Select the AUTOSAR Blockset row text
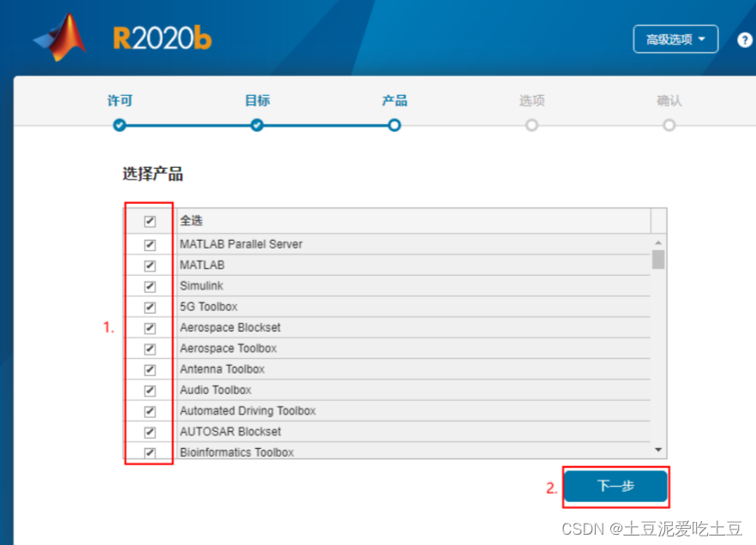756x545 pixels. [231, 431]
